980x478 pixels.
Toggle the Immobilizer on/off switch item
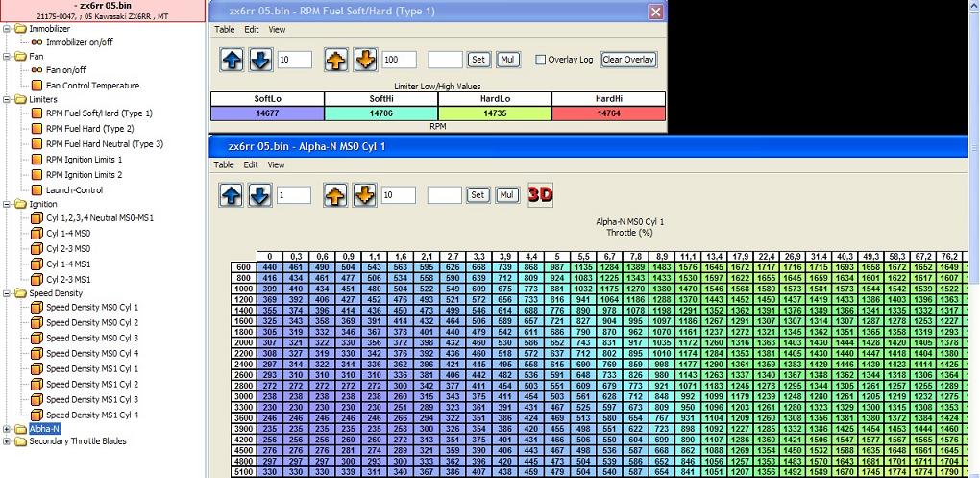click(37, 42)
